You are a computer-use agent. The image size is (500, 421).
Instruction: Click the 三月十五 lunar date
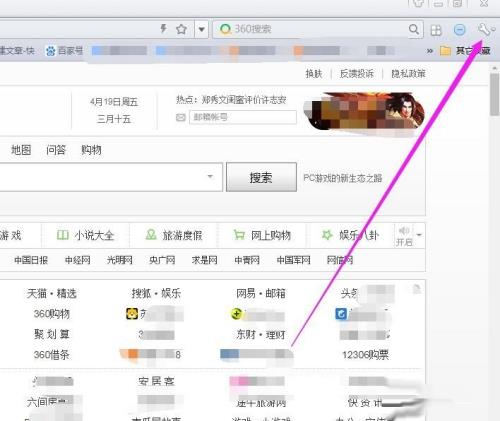pyautogui.click(x=114, y=119)
